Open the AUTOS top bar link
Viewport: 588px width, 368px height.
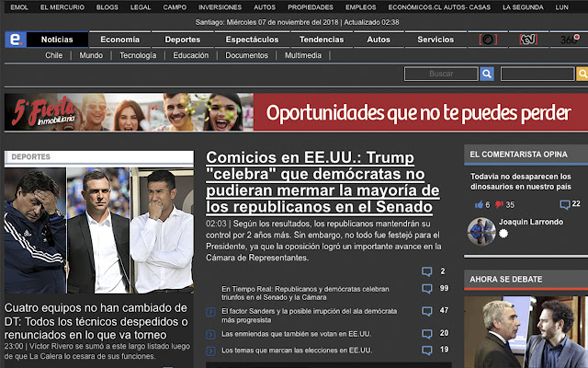tap(265, 7)
